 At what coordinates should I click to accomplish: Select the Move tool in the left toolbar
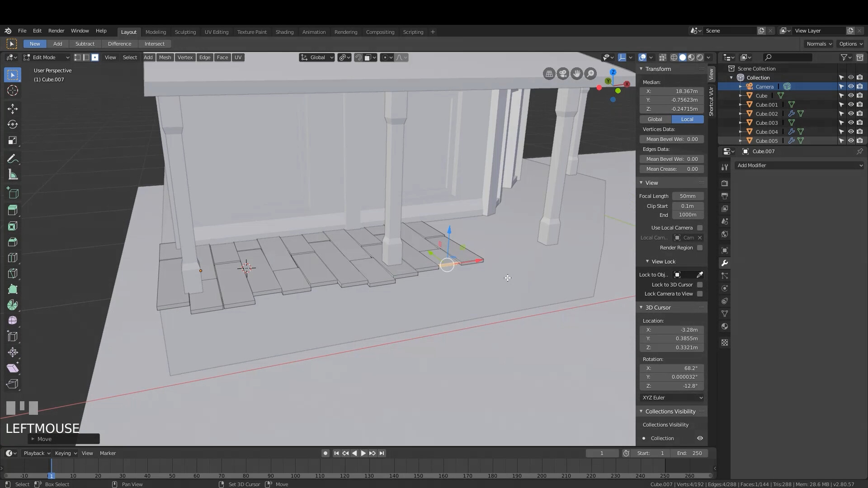[x=12, y=108]
